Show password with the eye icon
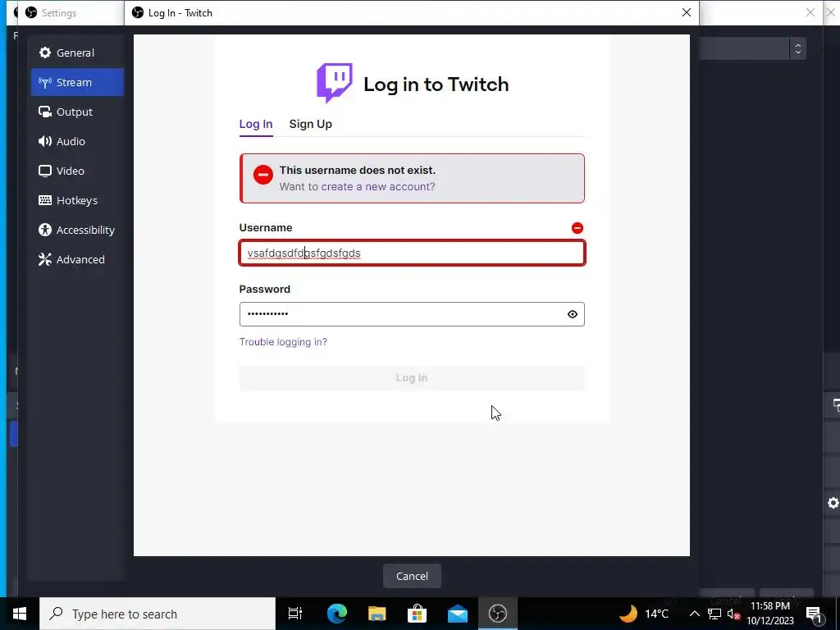The image size is (840, 630). pos(572,314)
